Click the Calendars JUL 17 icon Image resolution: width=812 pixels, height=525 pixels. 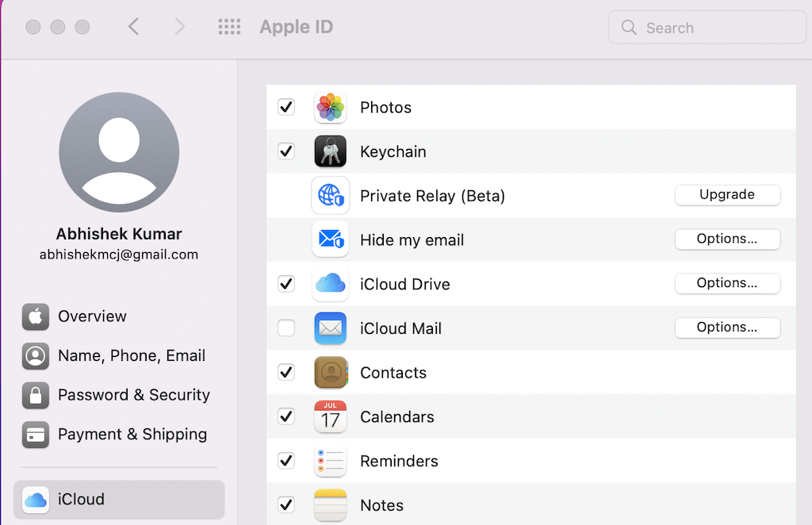(331, 416)
